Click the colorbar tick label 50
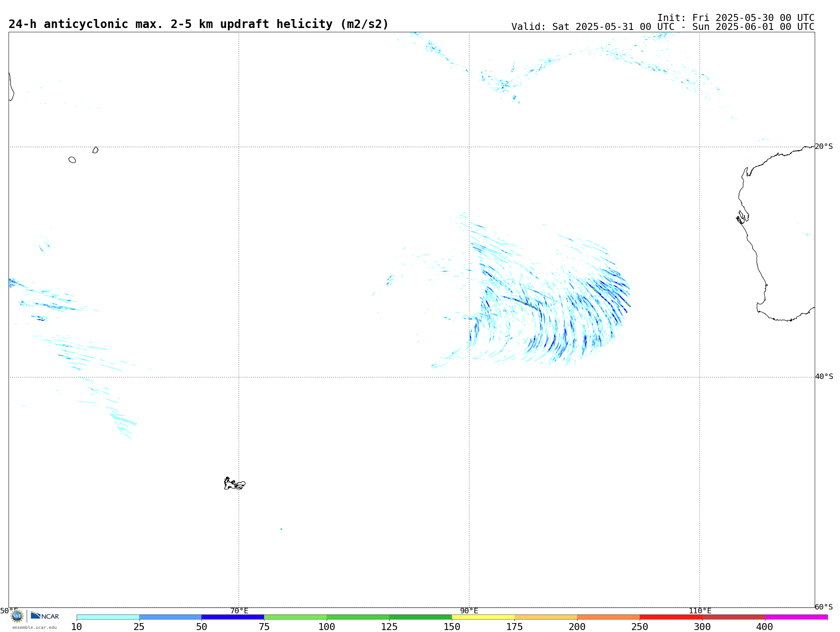Image resolution: width=840 pixels, height=632 pixels. tap(201, 627)
